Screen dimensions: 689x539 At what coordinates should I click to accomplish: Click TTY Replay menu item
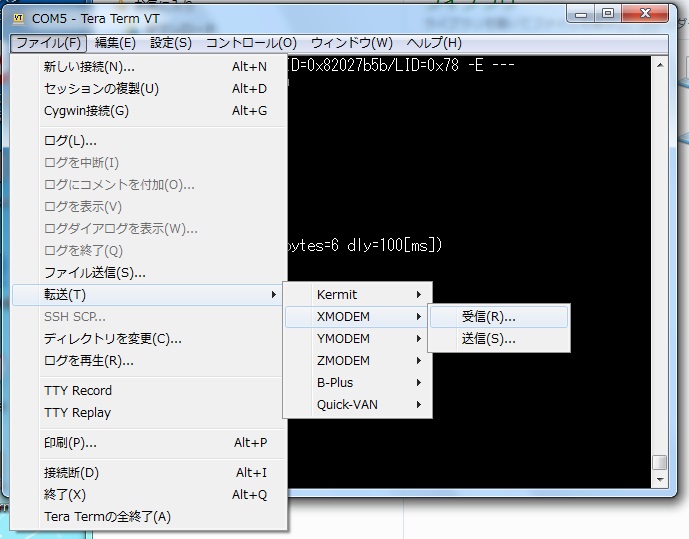[x=149, y=412]
